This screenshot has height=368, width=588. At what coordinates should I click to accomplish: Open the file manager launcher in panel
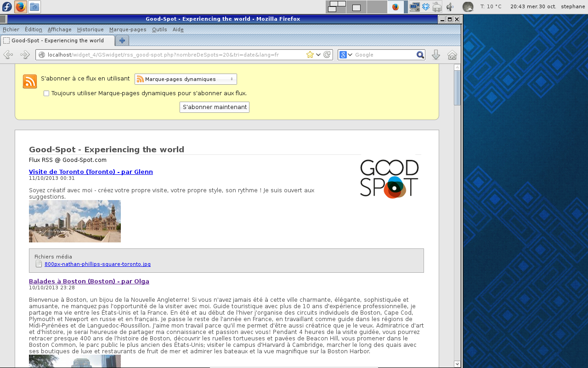click(x=34, y=7)
